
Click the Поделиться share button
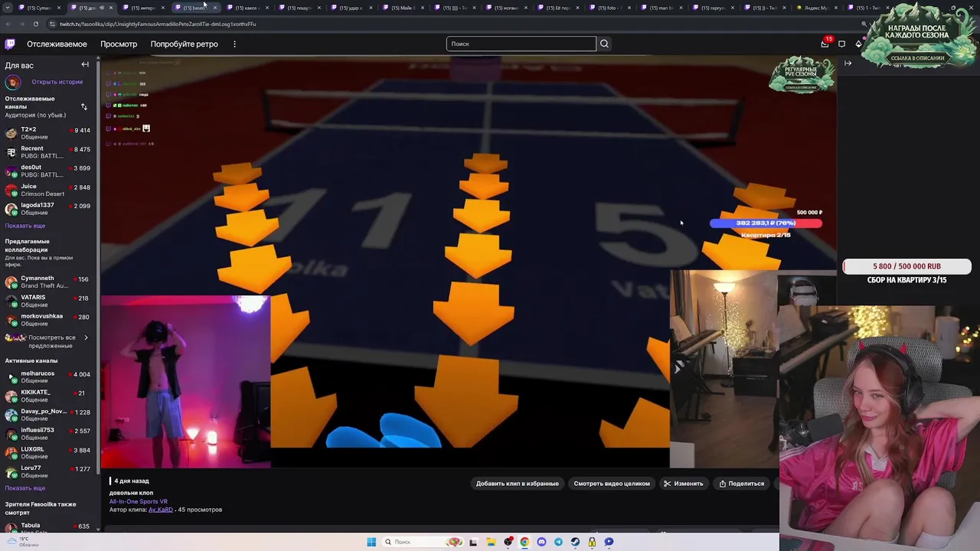(x=741, y=484)
